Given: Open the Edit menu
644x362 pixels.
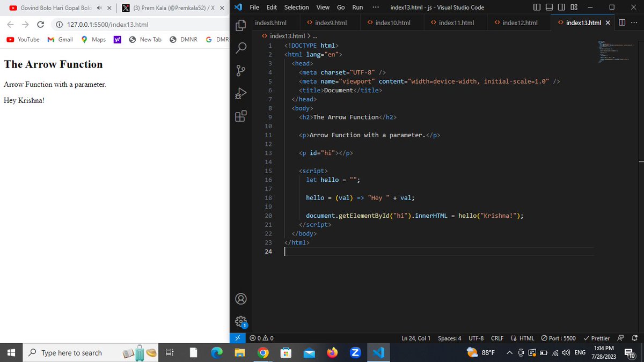Looking at the screenshot, I should 272,8.
